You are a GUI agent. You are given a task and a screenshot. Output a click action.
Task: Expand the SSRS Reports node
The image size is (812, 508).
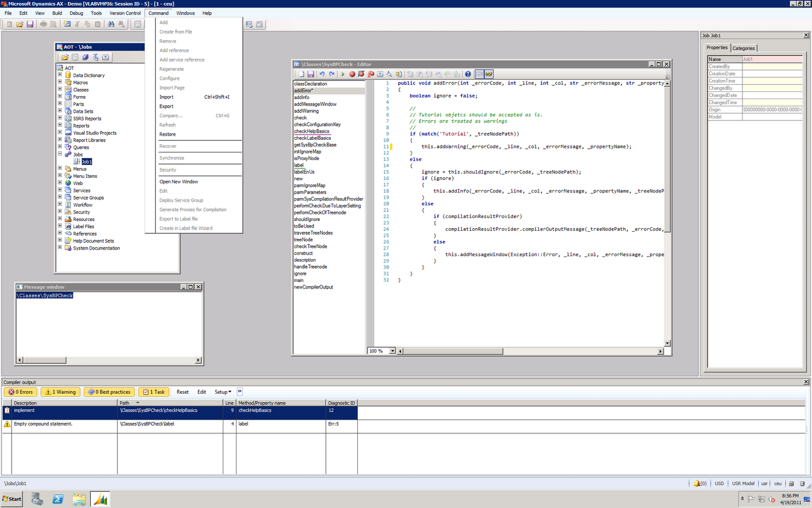click(60, 118)
